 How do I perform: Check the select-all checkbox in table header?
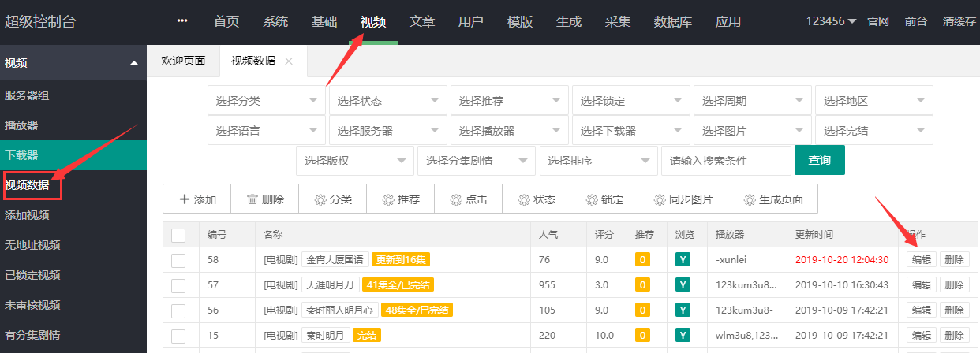pyautogui.click(x=178, y=235)
